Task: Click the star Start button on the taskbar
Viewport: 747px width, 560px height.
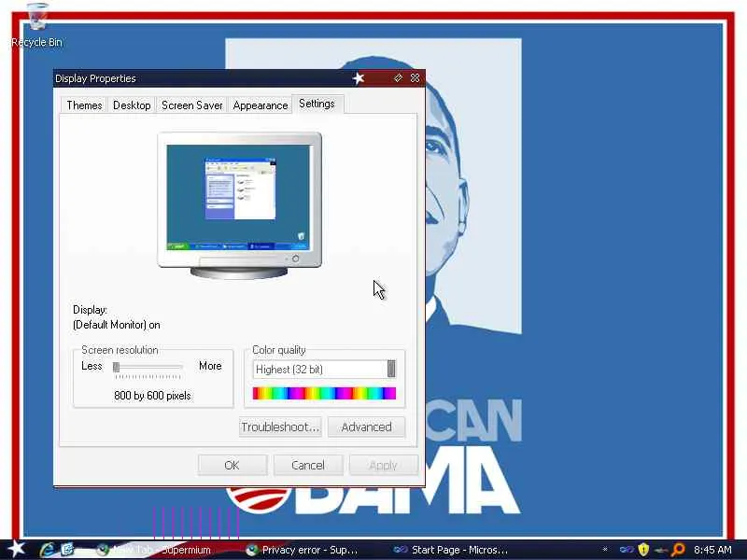Action: [x=15, y=549]
